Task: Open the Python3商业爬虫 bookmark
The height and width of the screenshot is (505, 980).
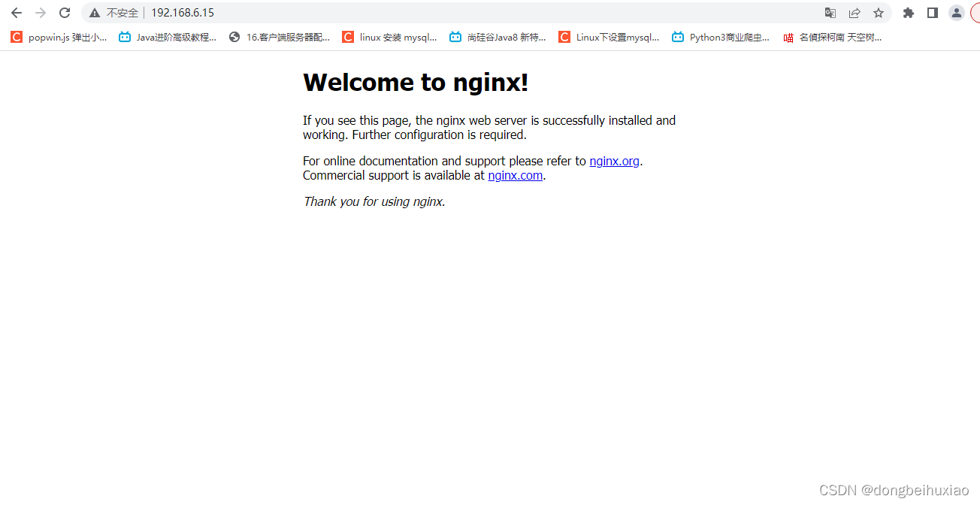Action: pos(721,37)
